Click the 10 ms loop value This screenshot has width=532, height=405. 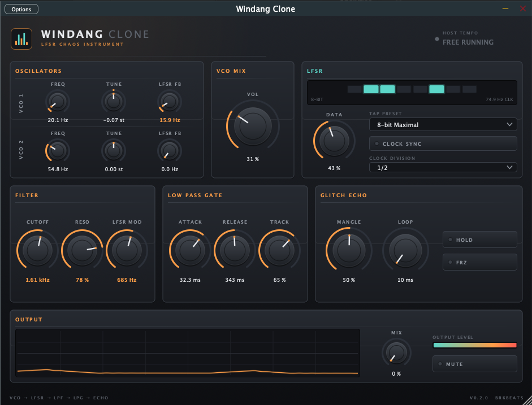(405, 280)
